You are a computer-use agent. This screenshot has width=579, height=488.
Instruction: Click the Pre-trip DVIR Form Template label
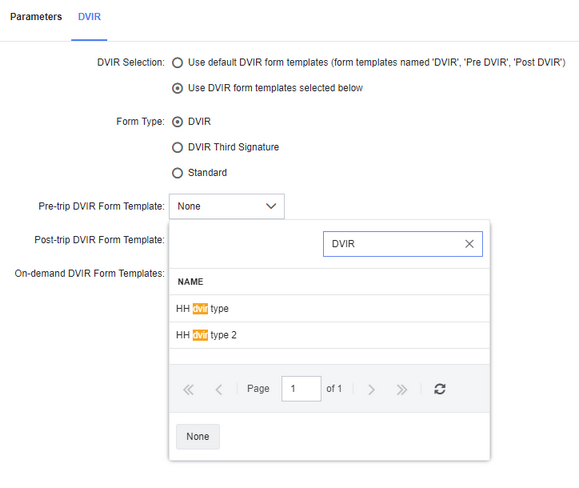coord(101,206)
